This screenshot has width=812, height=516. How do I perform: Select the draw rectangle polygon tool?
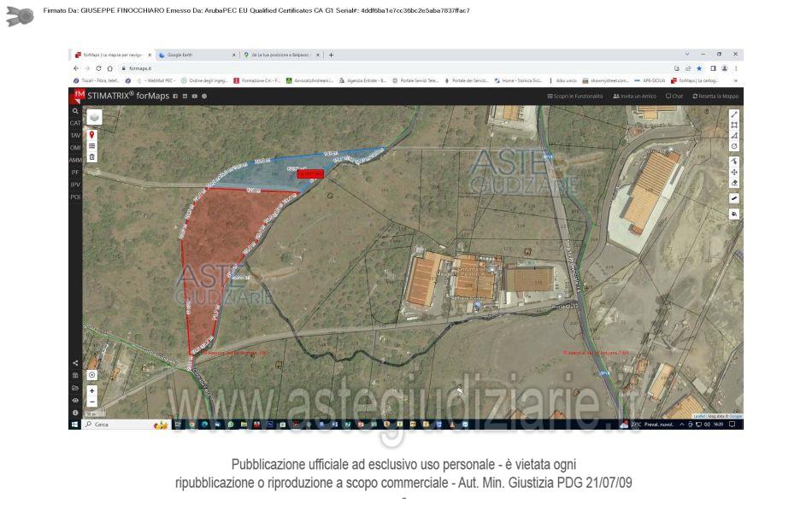tap(734, 125)
